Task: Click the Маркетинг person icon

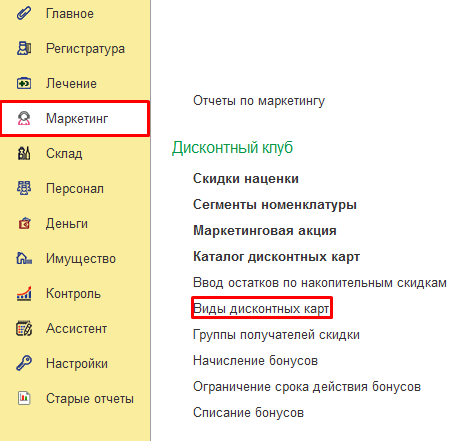Action: 24,118
